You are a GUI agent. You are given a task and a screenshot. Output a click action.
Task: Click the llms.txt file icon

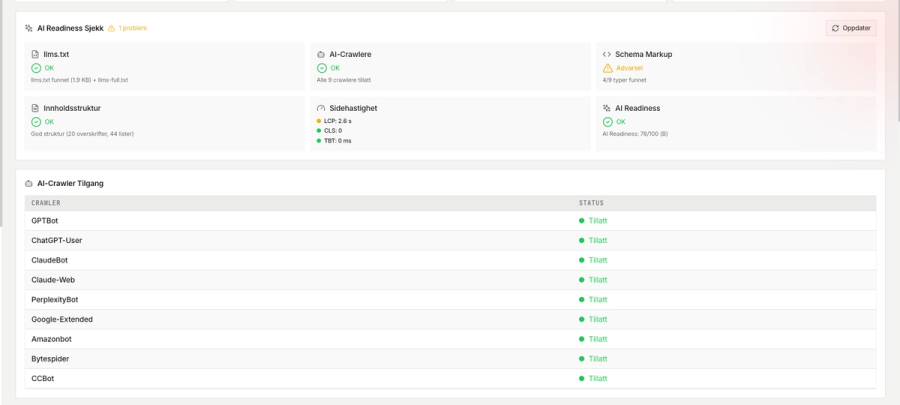coord(35,54)
